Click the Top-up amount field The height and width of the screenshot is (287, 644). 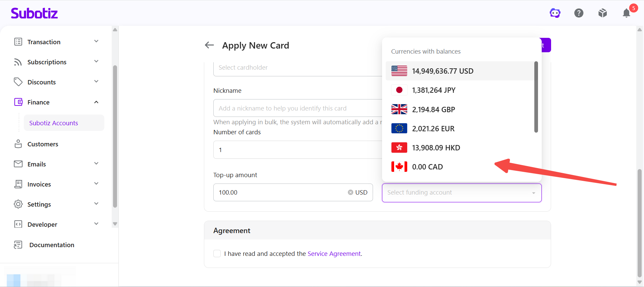pyautogui.click(x=293, y=192)
